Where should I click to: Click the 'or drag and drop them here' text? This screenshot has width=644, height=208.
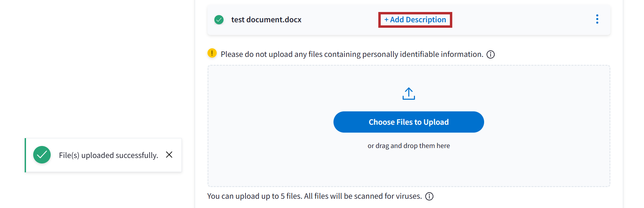coord(408,146)
